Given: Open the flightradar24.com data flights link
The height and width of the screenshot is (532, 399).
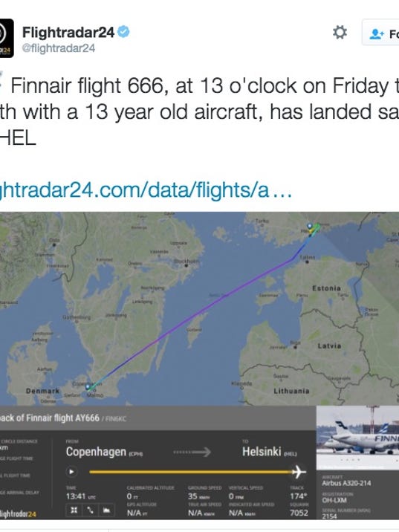Looking at the screenshot, I should coord(146,189).
